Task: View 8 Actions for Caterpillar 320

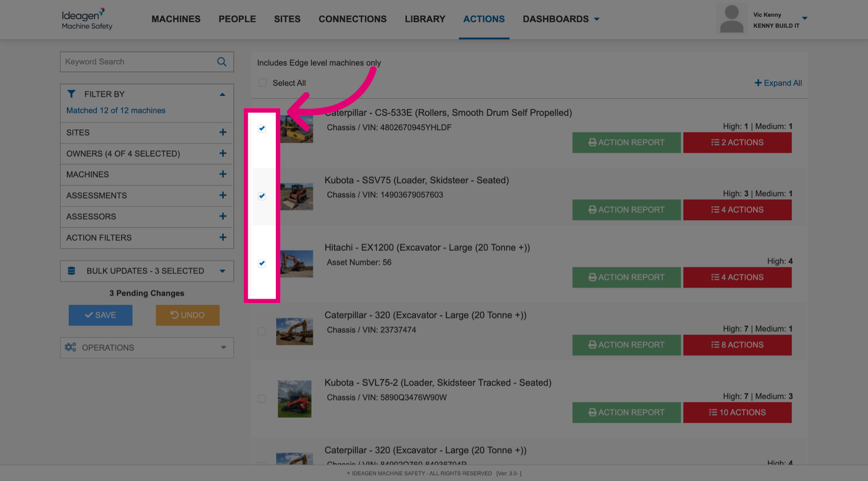Action: (737, 345)
